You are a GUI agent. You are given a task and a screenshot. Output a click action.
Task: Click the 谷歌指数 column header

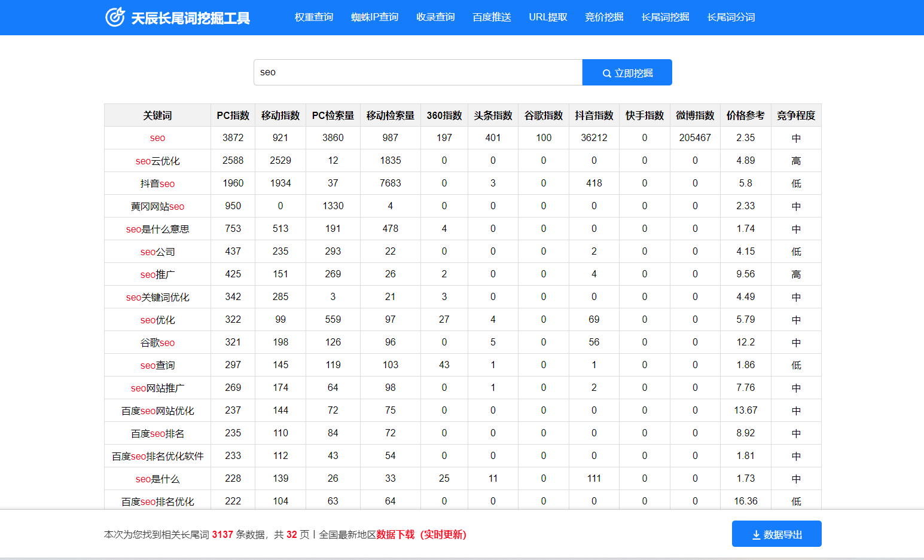click(x=544, y=115)
